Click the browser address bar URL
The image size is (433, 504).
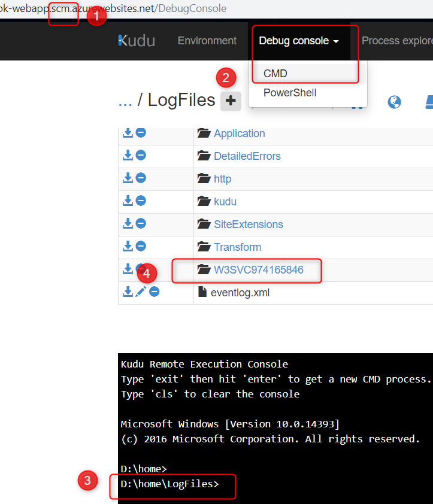[113, 8]
